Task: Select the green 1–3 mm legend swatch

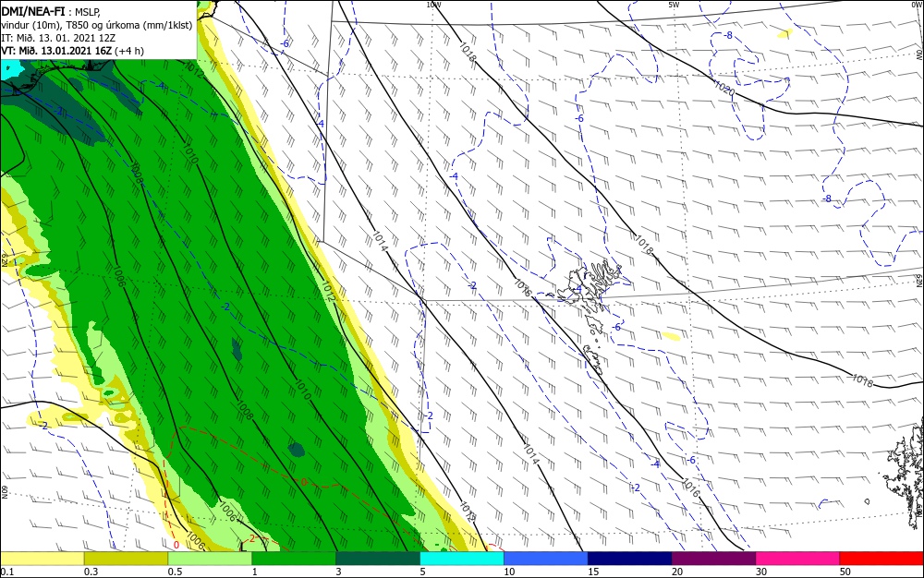Action: tap(294, 558)
